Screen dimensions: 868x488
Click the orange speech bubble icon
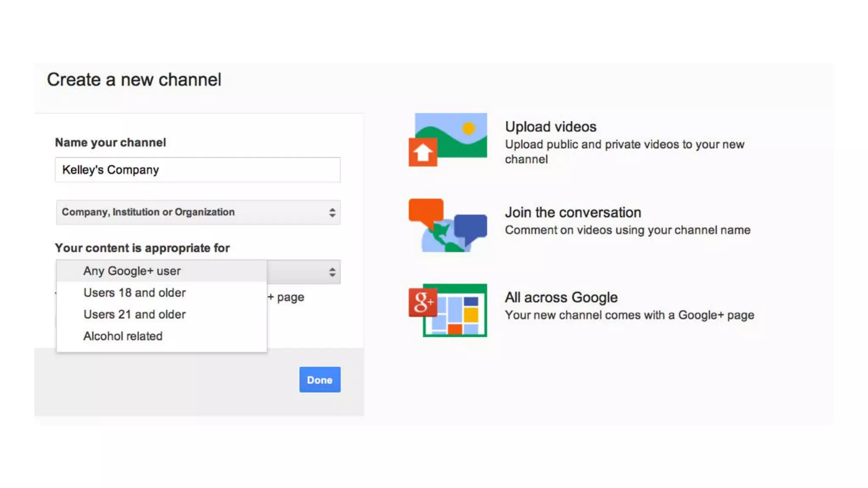426,211
